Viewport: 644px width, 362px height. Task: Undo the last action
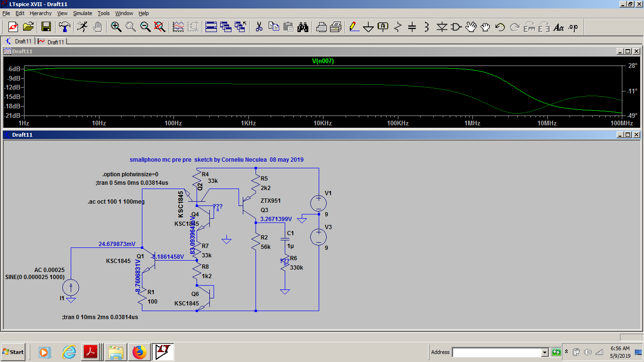[x=500, y=27]
